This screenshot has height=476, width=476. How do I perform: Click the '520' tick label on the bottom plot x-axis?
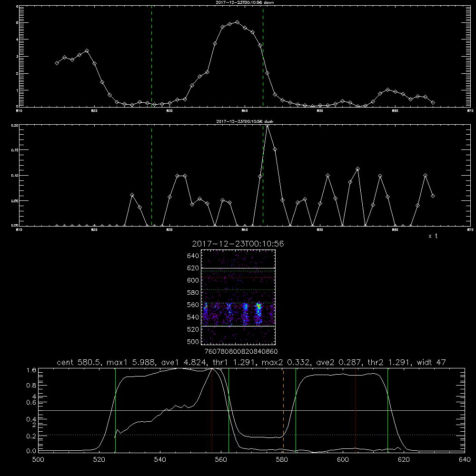point(99,460)
